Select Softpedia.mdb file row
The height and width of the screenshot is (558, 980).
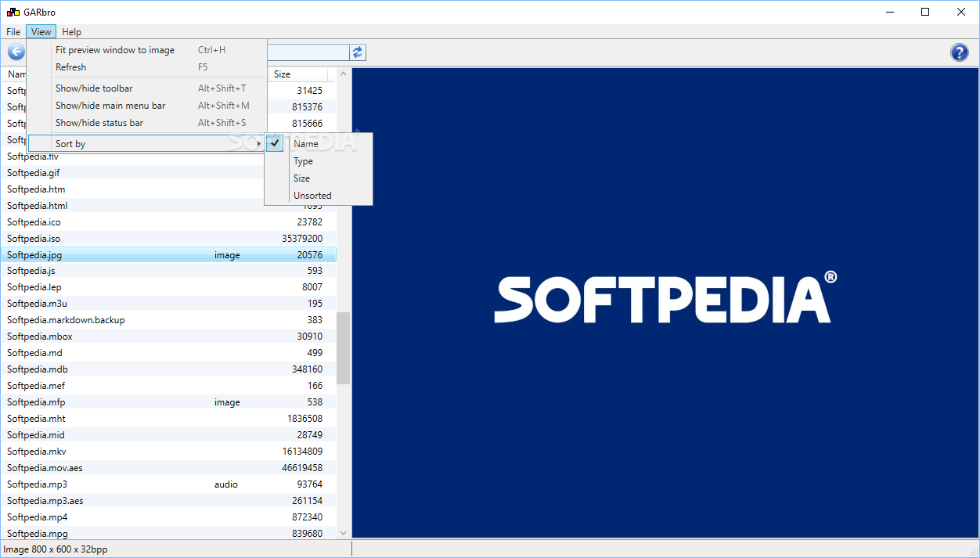[168, 369]
